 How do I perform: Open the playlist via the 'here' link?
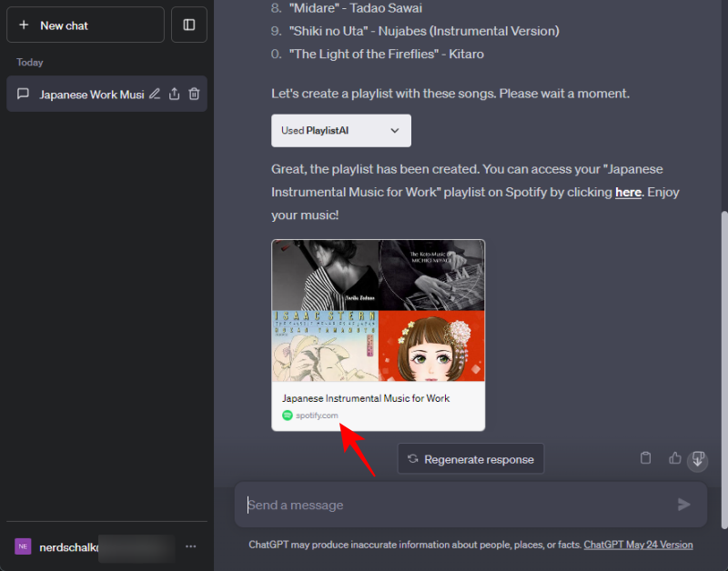pyautogui.click(x=628, y=192)
